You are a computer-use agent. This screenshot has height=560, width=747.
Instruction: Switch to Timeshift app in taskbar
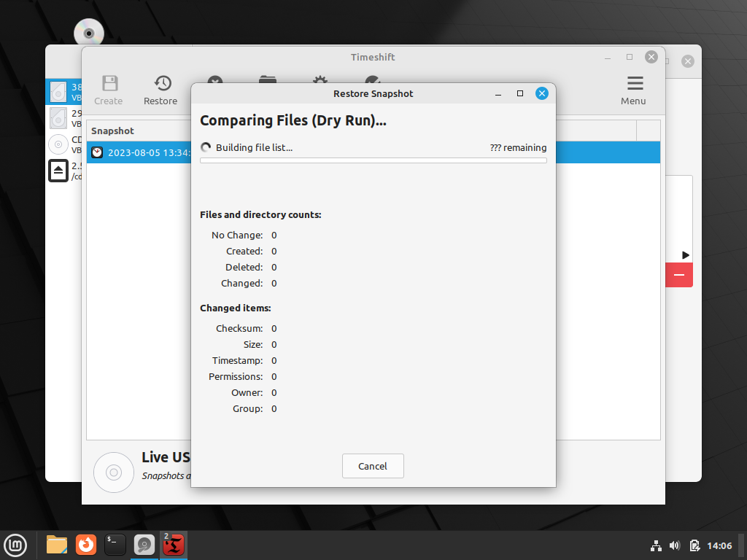(174, 545)
